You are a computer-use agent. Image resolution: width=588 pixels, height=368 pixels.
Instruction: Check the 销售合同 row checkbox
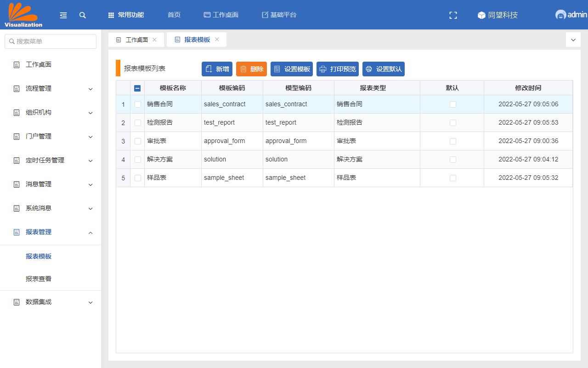(138, 104)
